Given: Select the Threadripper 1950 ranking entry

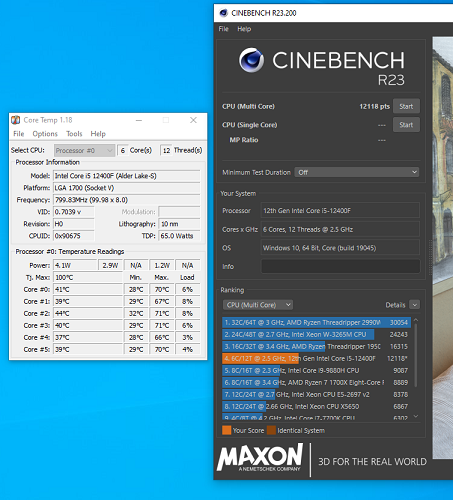Looking at the screenshot, I should click(316, 346).
